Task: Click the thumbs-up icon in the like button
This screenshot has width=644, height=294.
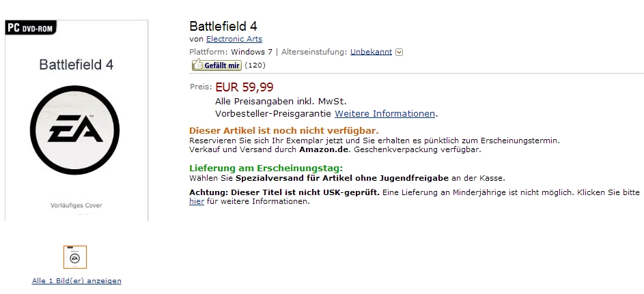Action: click(198, 64)
